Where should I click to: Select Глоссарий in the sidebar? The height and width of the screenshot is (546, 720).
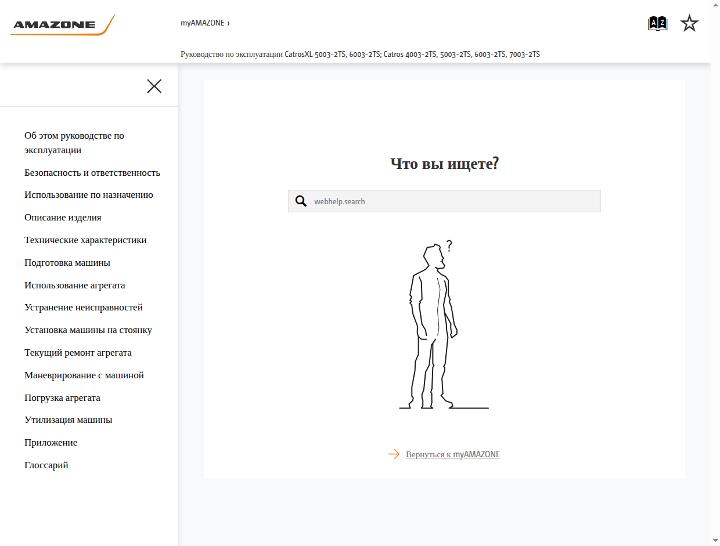coord(46,465)
